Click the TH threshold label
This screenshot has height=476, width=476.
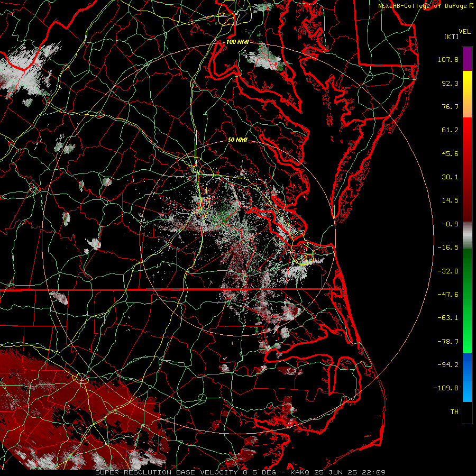click(454, 412)
